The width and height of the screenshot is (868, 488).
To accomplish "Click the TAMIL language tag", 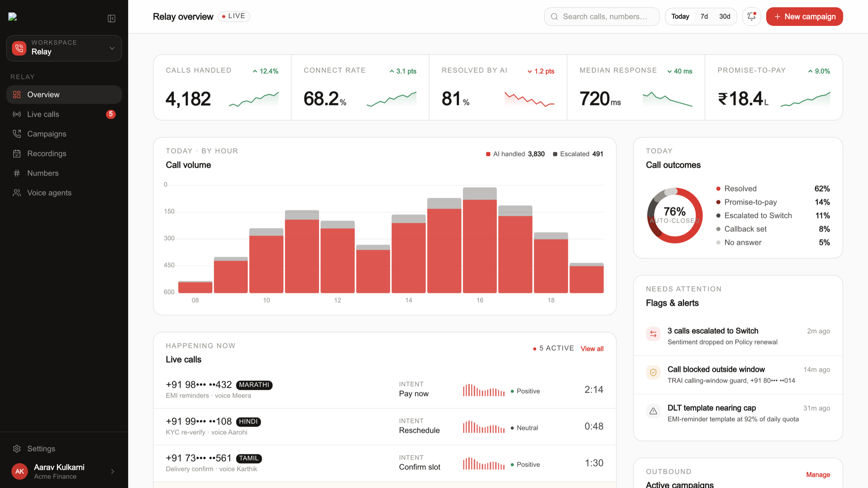I will coord(249,458).
